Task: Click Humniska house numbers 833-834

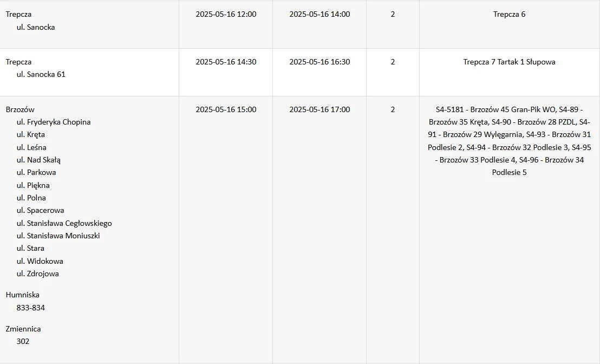Action: [x=31, y=308]
